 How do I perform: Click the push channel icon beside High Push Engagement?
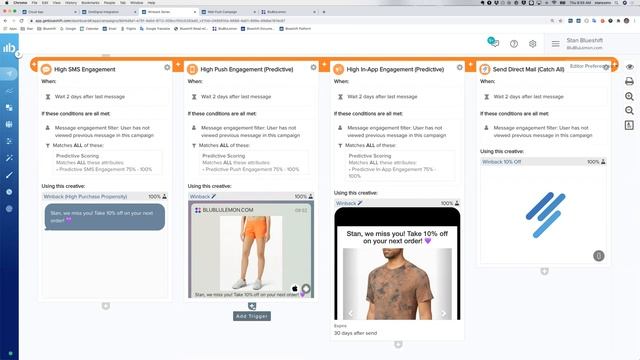coord(192,69)
